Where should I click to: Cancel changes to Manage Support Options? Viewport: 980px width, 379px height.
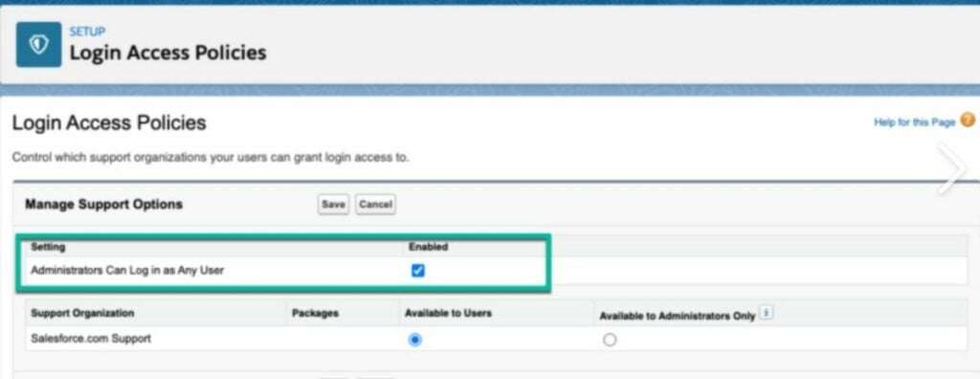375,204
